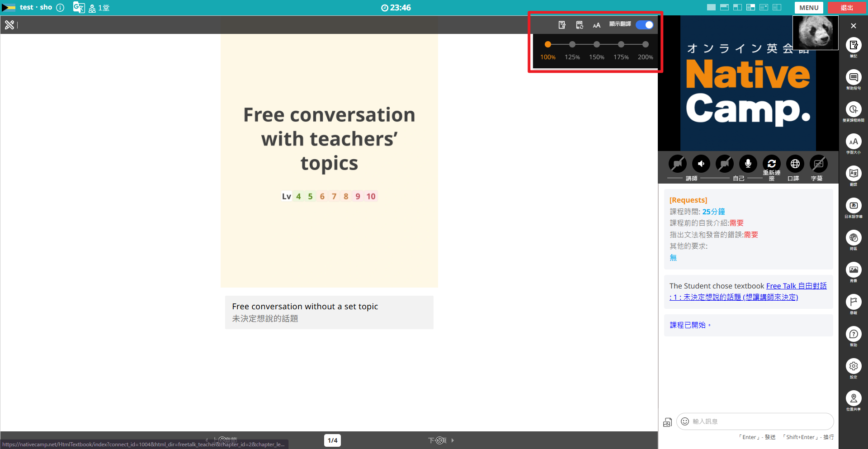Open the 位置共享 location sharing icon

854,398
